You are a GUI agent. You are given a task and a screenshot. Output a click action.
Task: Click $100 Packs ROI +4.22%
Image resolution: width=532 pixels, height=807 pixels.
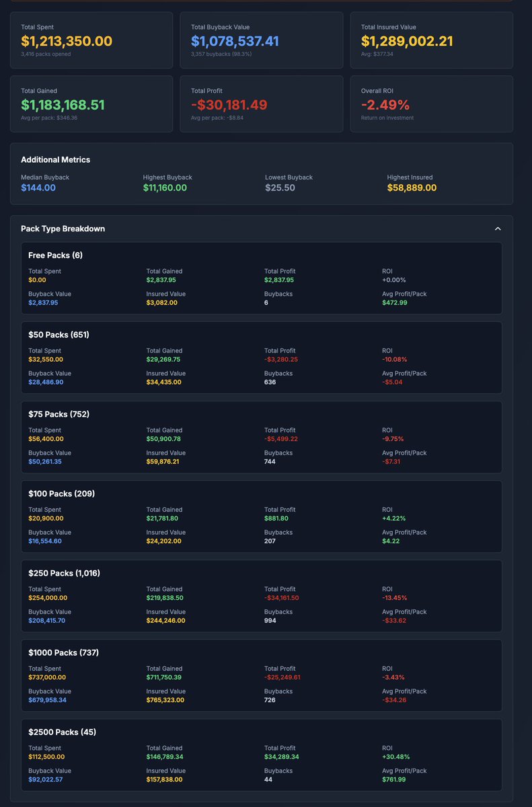394,518
